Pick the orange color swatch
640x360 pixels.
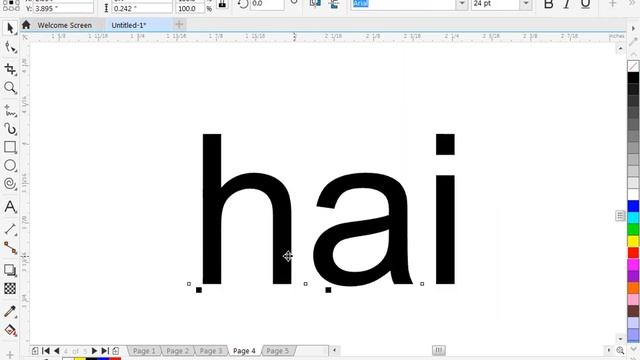[x=633, y=288]
